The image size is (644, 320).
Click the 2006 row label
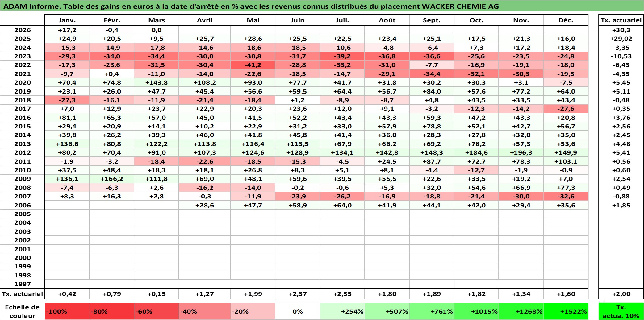22,205
